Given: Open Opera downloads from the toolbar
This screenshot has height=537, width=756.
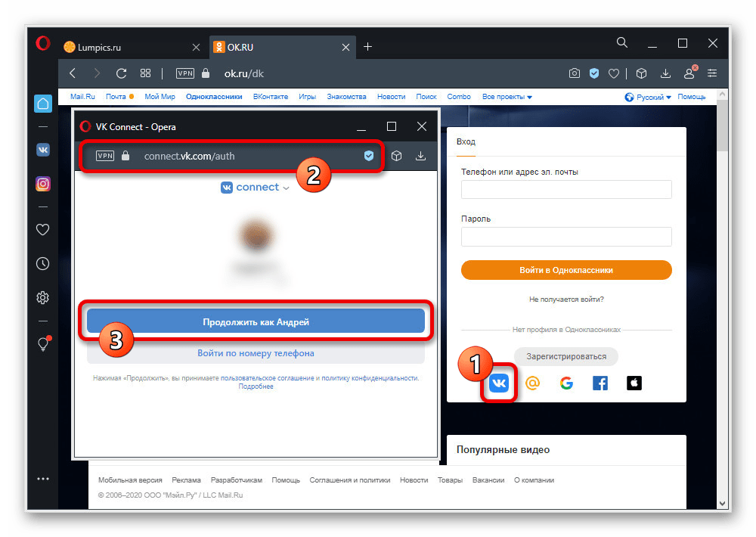Looking at the screenshot, I should (x=665, y=73).
